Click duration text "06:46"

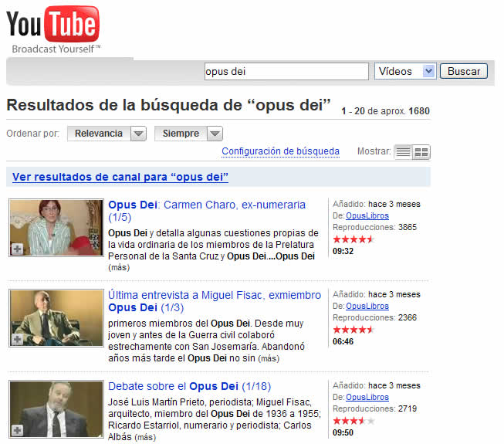[343, 342]
